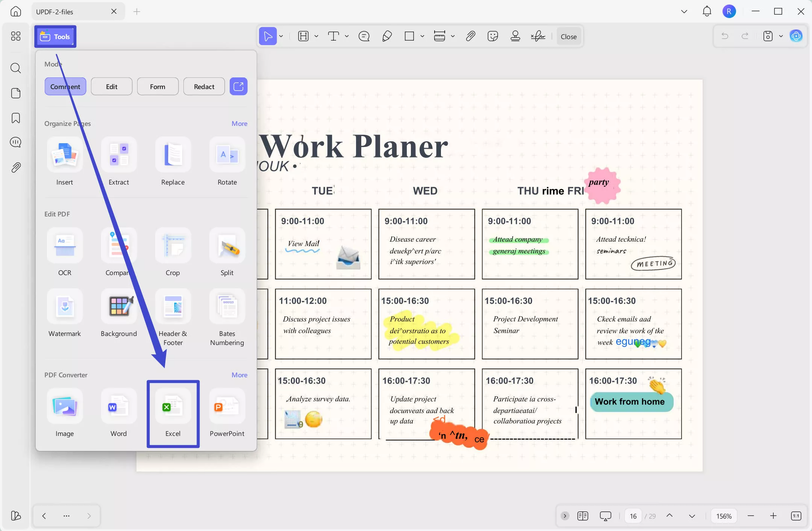Expand the Save options chevron
The height and width of the screenshot is (531, 812).
pyautogui.click(x=781, y=36)
